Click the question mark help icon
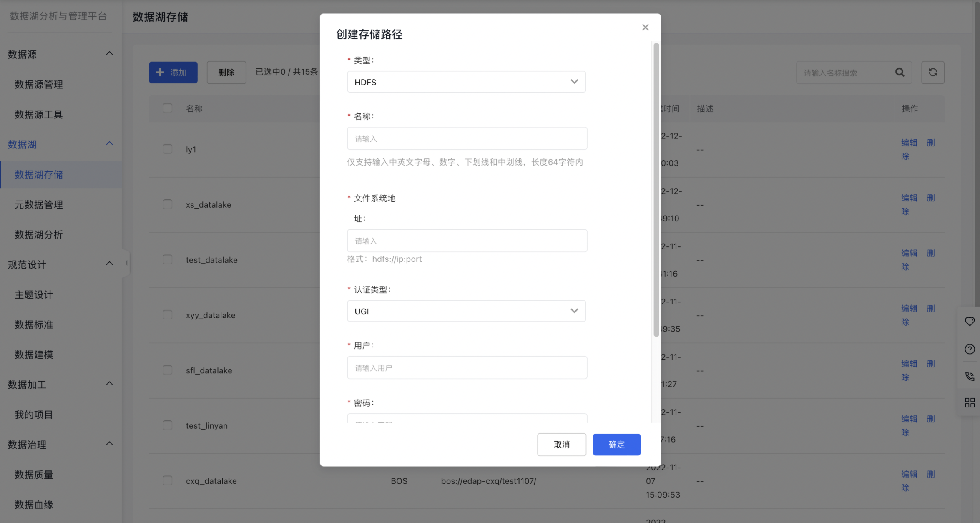 click(970, 349)
